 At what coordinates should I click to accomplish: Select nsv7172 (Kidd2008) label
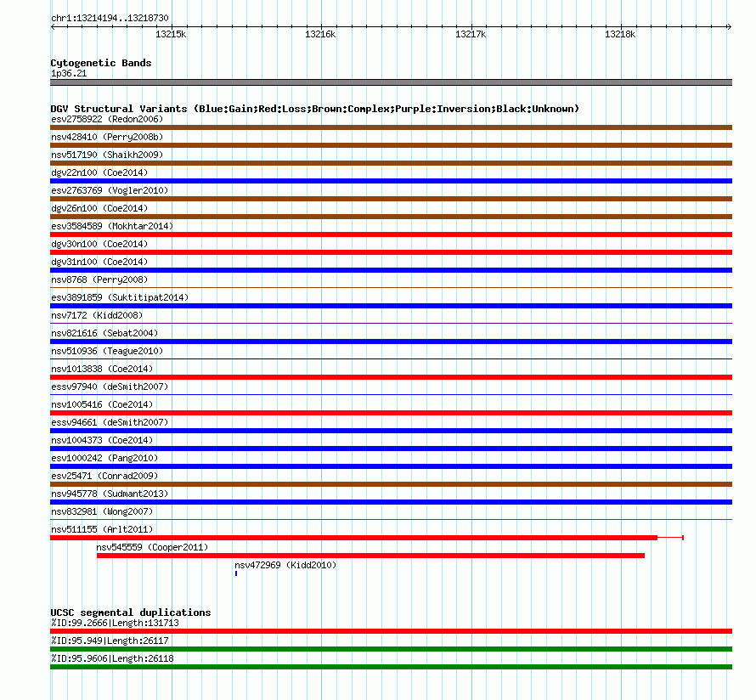[97, 315]
